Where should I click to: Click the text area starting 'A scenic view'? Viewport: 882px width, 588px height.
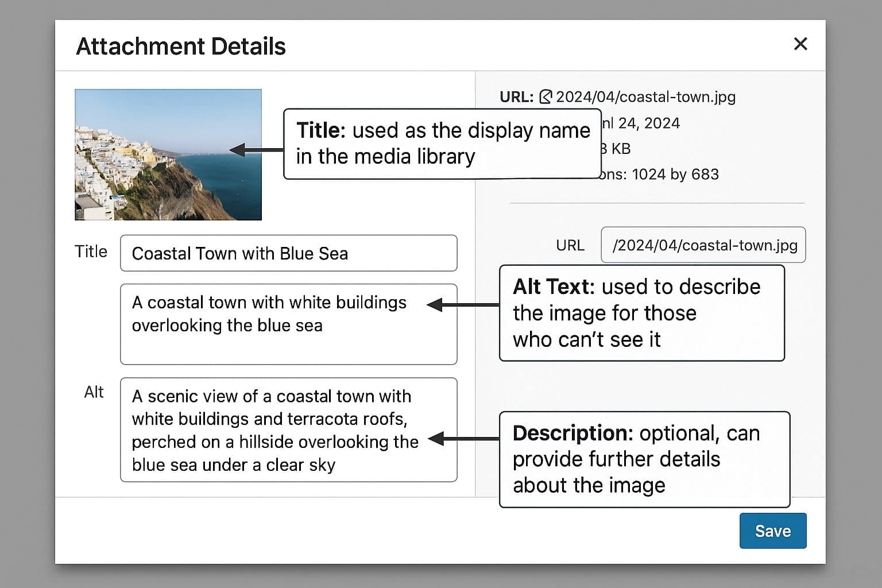pos(288,430)
